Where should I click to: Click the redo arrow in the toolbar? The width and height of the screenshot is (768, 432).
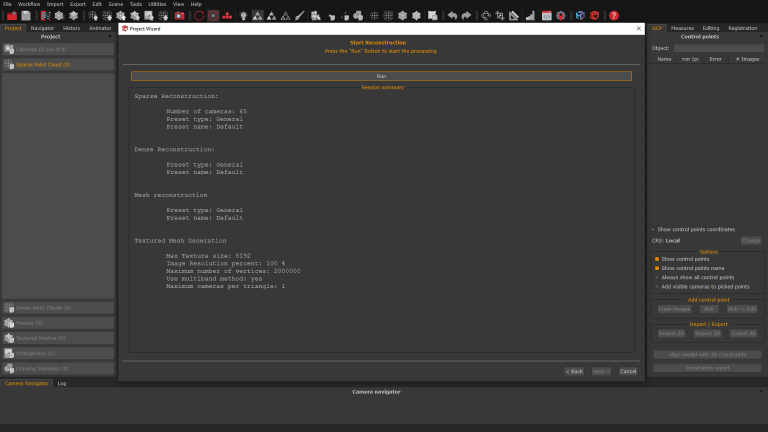pyautogui.click(x=466, y=16)
